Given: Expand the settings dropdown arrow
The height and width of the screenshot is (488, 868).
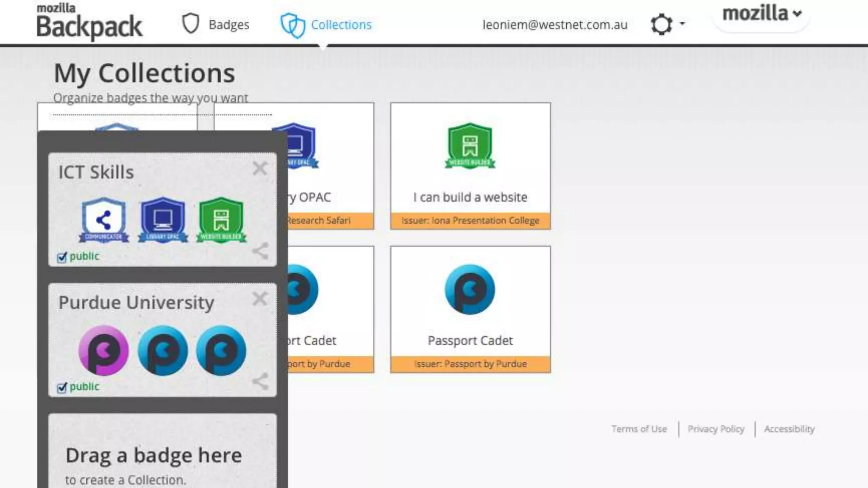Looking at the screenshot, I should (x=682, y=23).
